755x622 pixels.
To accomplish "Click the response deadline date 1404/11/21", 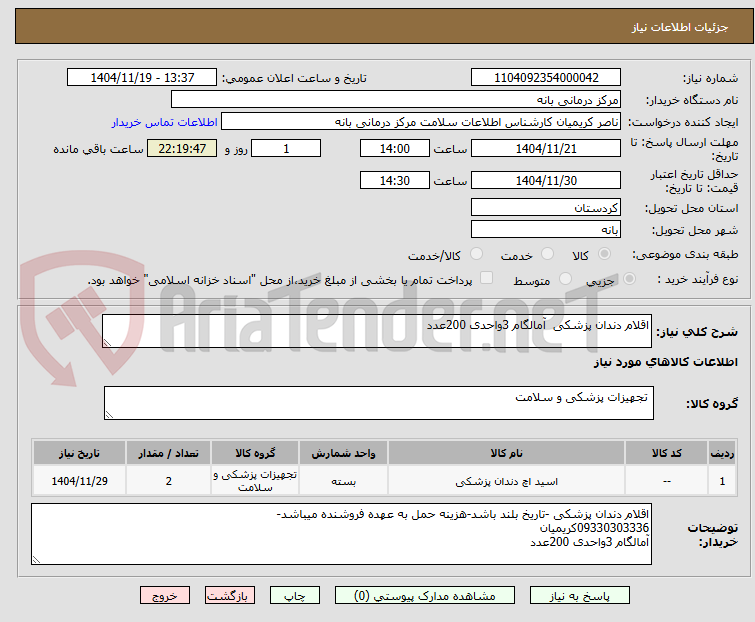I will coord(546,148).
